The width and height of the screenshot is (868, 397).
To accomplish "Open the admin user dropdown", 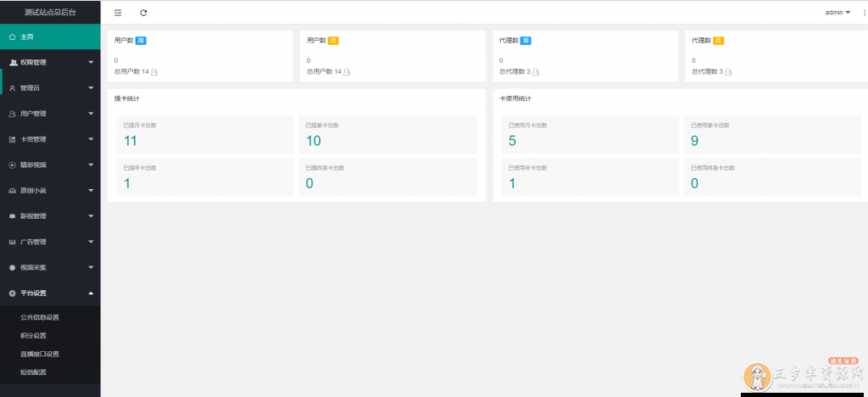I will (x=837, y=13).
